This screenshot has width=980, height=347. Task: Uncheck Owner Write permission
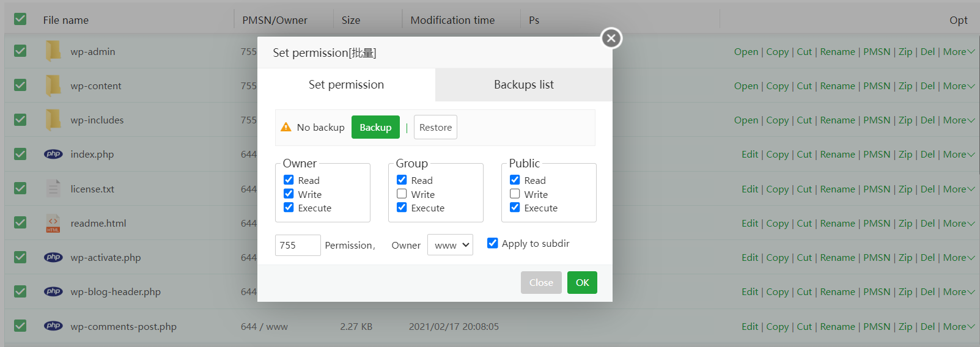(x=289, y=194)
